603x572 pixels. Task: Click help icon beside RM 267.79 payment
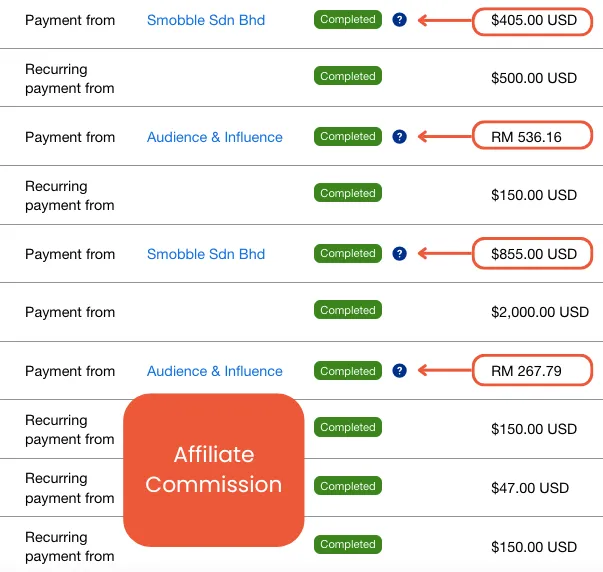pos(400,371)
